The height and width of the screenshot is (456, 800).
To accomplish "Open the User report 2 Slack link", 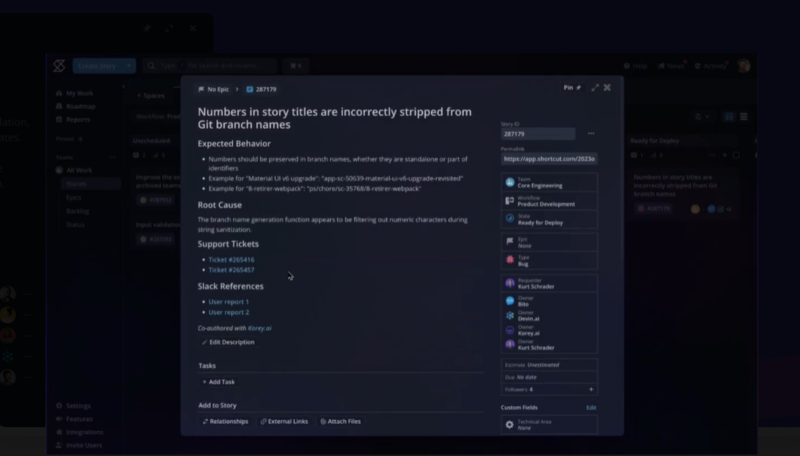I will pyautogui.click(x=228, y=312).
